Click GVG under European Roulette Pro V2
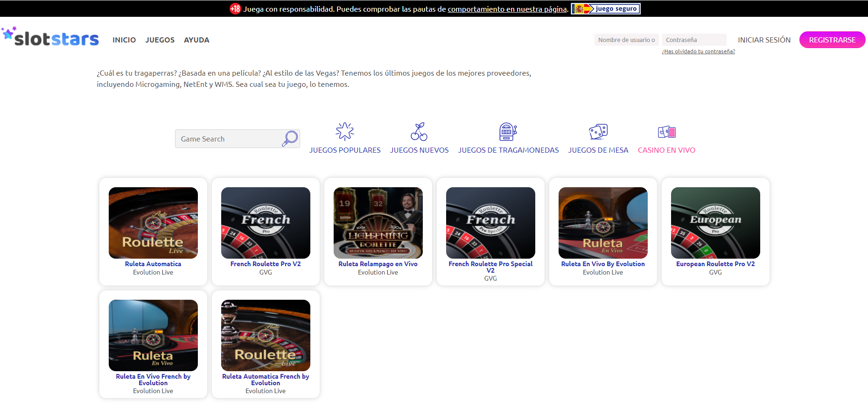 click(x=715, y=272)
